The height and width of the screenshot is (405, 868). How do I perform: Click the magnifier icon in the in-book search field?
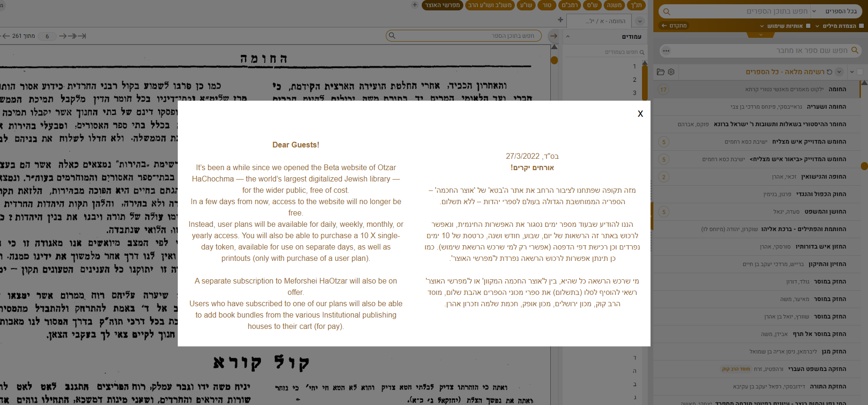391,35
